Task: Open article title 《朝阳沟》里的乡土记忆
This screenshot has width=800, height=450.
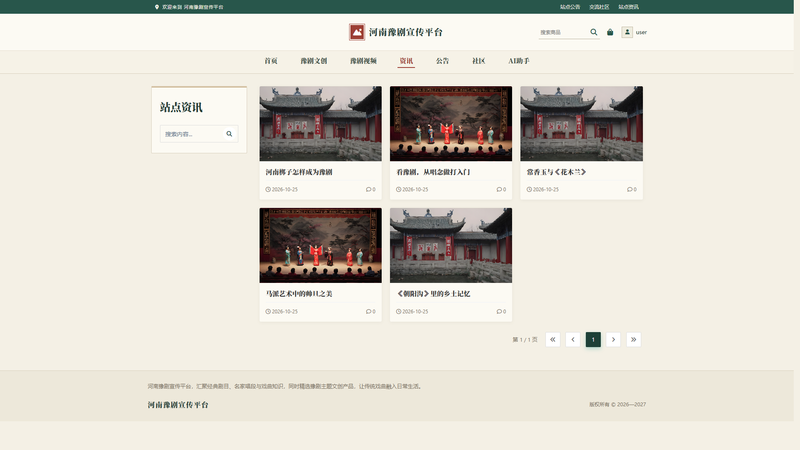Action: (433, 294)
